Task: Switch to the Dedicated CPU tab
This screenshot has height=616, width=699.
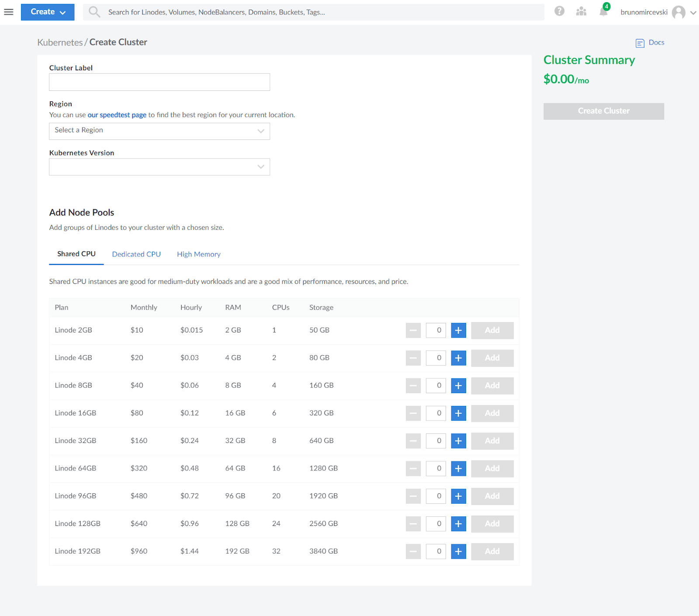Action: [x=136, y=254]
